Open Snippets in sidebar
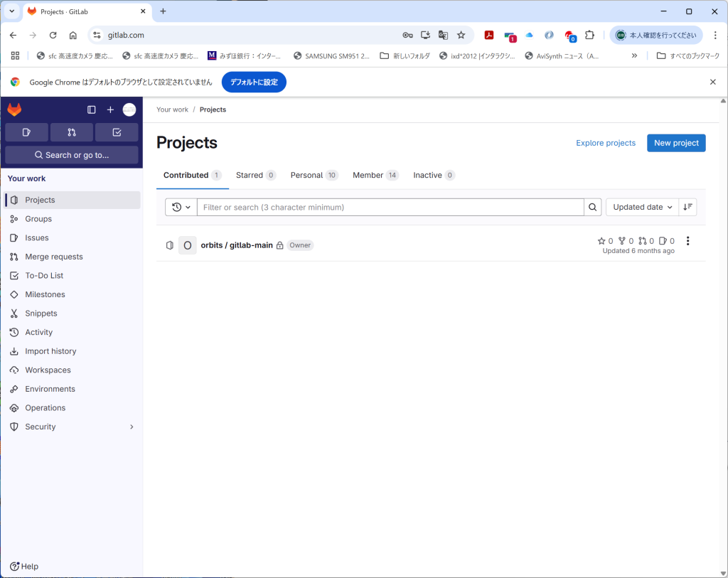Image resolution: width=728 pixels, height=578 pixels. (73, 314)
